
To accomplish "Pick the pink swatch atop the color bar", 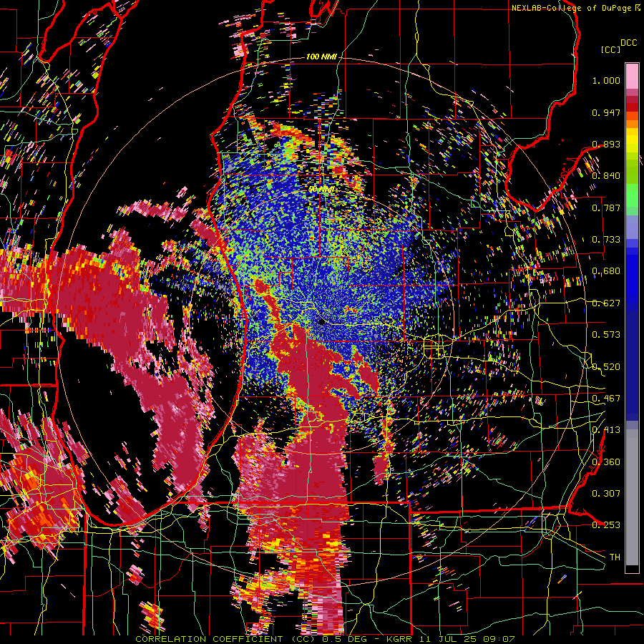I will (x=632, y=76).
